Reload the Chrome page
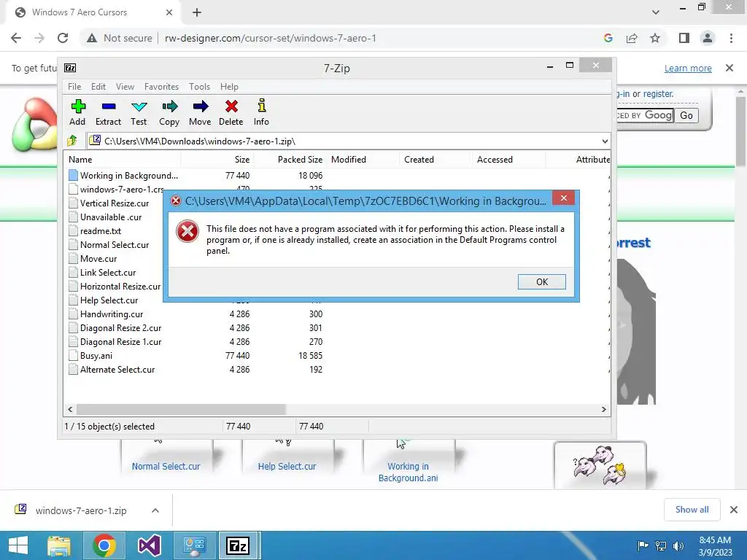 [x=63, y=38]
